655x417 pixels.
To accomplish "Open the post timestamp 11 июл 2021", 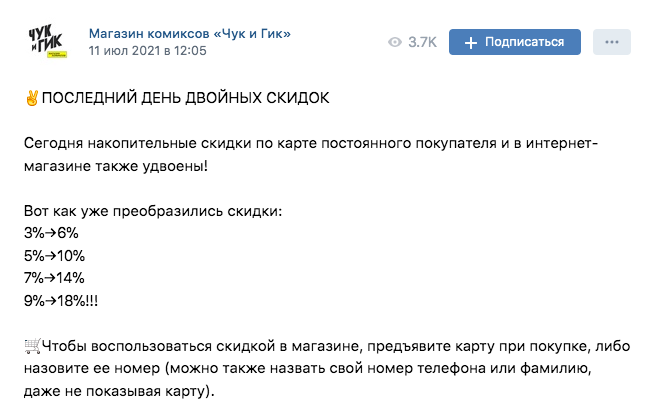I will [147, 50].
